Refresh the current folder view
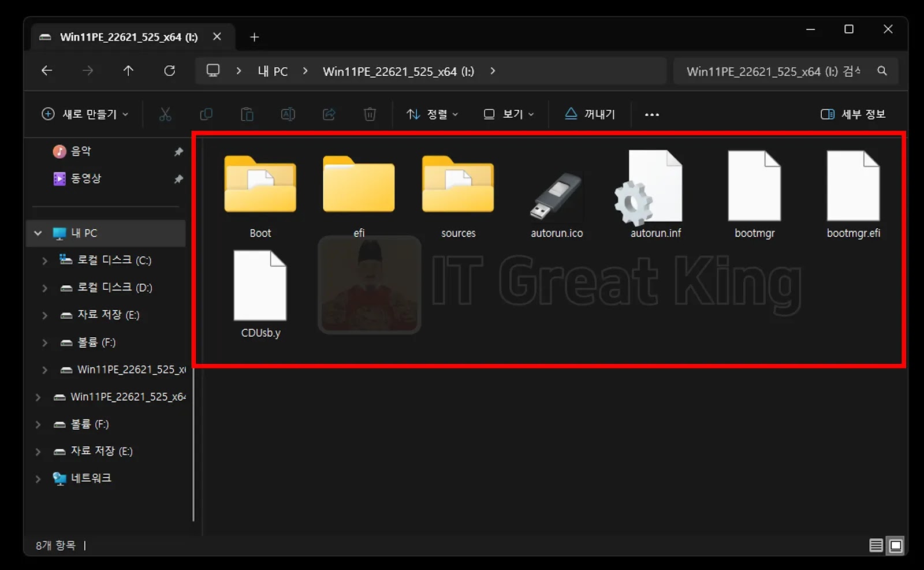Screen dimensions: 924x570 169,70
